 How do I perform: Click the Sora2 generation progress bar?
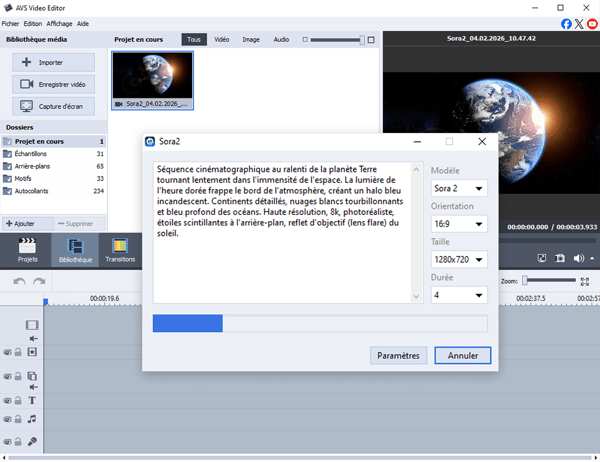(320, 323)
